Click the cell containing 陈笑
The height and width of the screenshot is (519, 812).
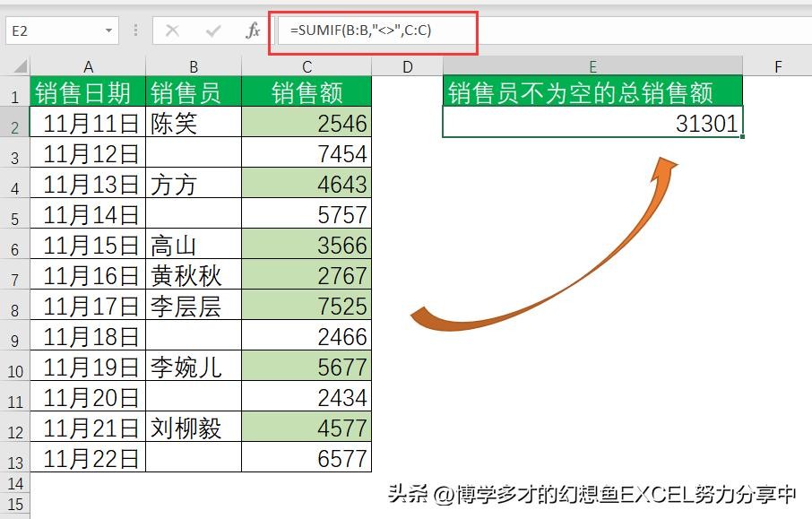(x=193, y=123)
